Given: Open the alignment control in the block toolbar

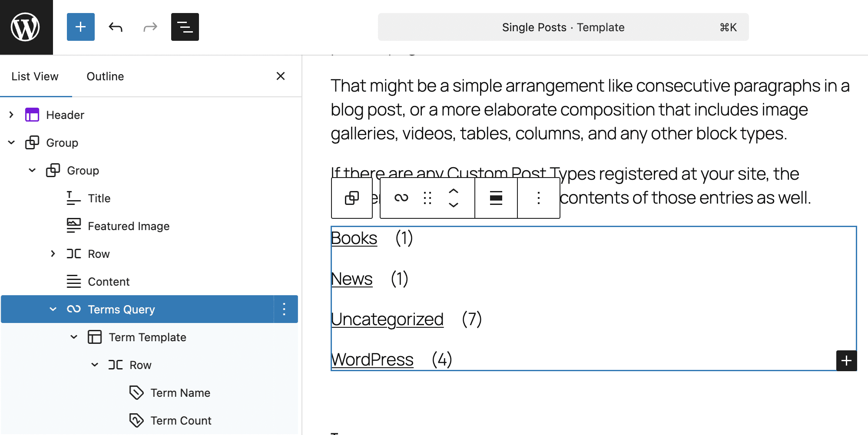Looking at the screenshot, I should pyautogui.click(x=495, y=198).
